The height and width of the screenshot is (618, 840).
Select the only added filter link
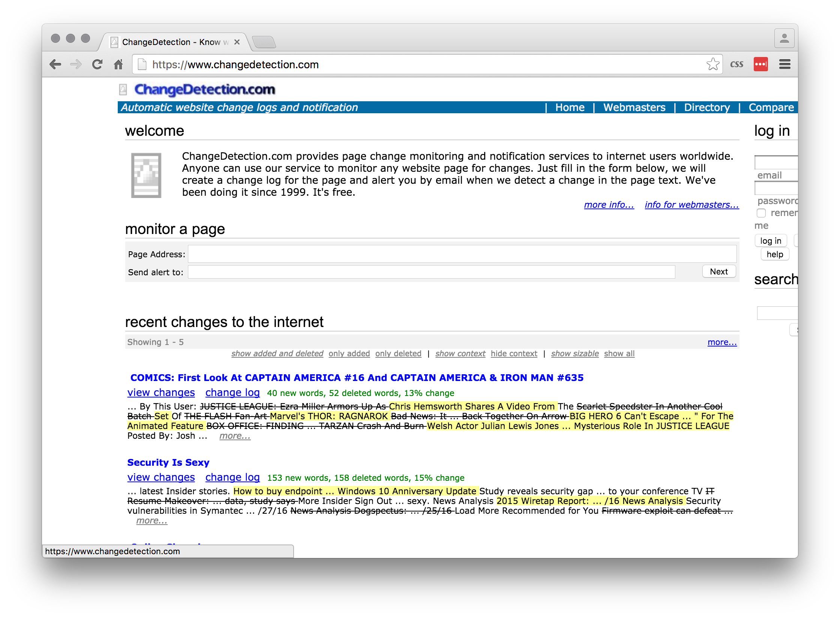(349, 354)
